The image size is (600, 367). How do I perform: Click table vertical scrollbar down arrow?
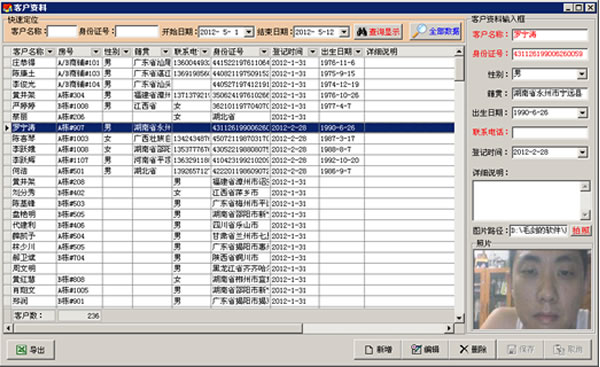click(459, 318)
